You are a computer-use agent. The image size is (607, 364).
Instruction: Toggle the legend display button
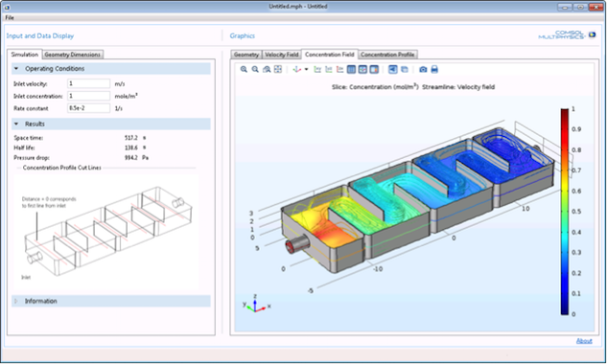pyautogui.click(x=374, y=69)
